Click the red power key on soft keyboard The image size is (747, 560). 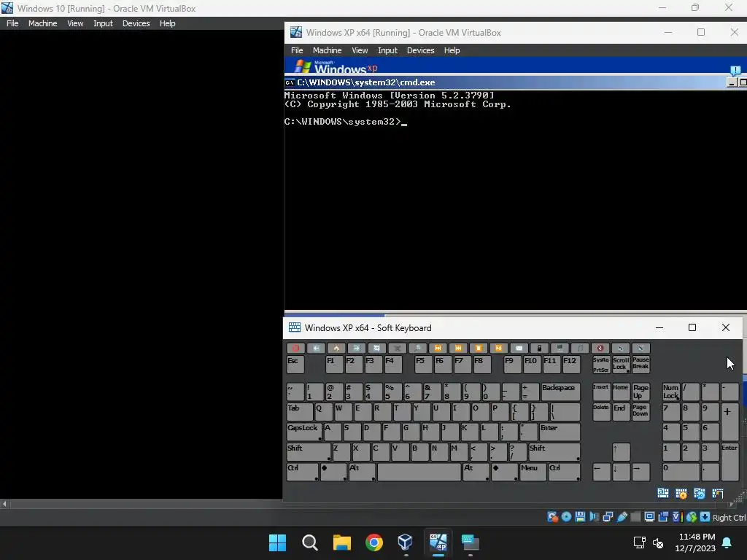[x=295, y=348]
